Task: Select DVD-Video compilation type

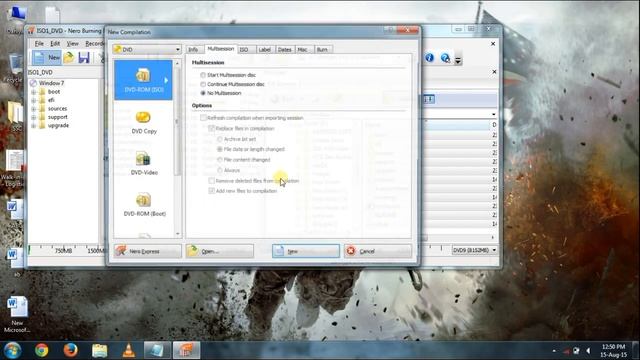Action: coord(144,164)
